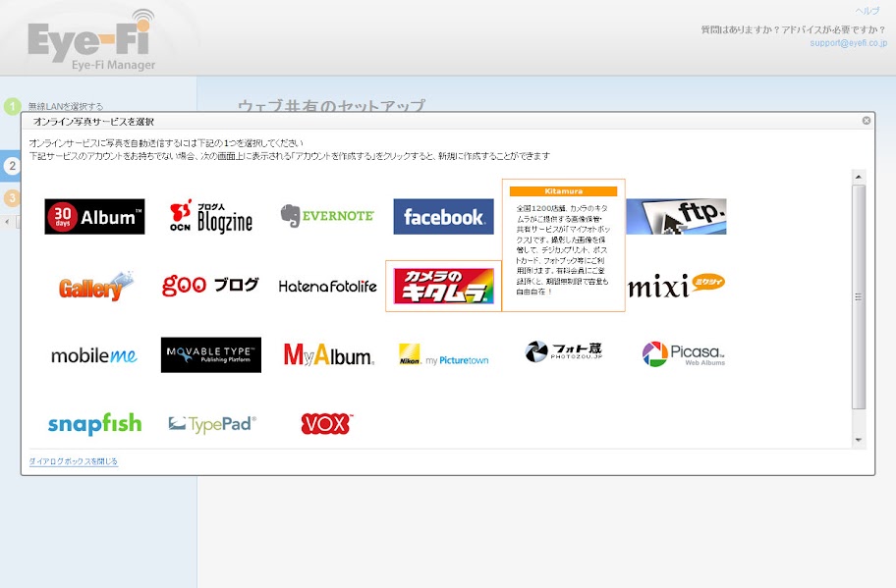This screenshot has width=896, height=588.
Task: Select the goo blog service
Action: (x=210, y=286)
